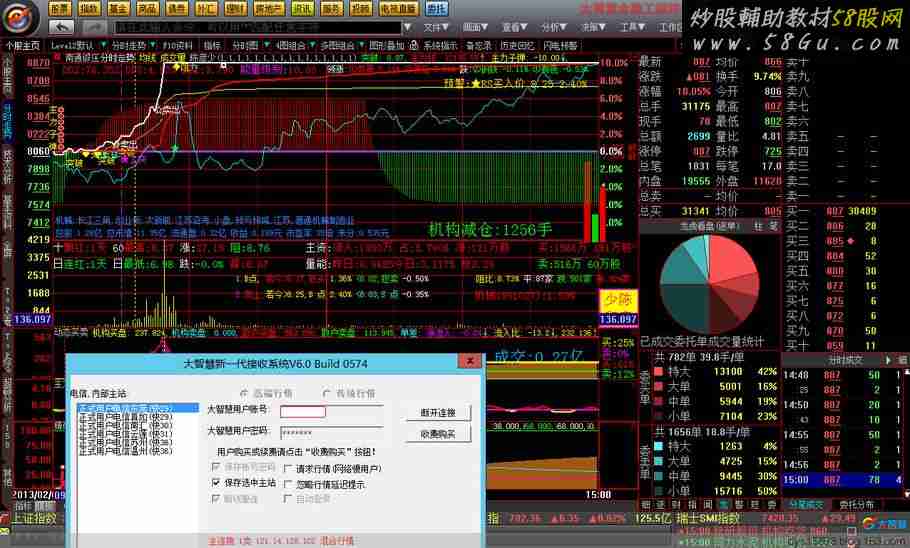Image resolution: width=910 pixels, height=548 pixels.
Task: Open the 历史回忆 tab
Action: (517, 45)
